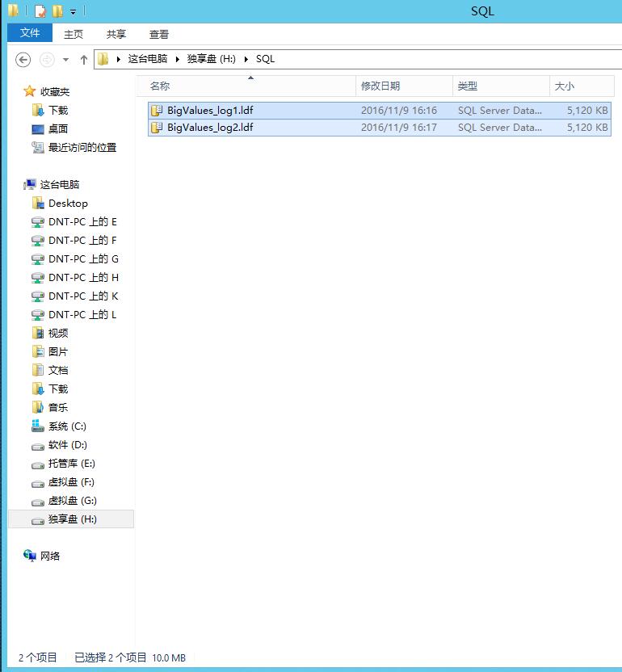The width and height of the screenshot is (622, 672).
Task: Sort files by 修改日期 column
Action: [404, 86]
